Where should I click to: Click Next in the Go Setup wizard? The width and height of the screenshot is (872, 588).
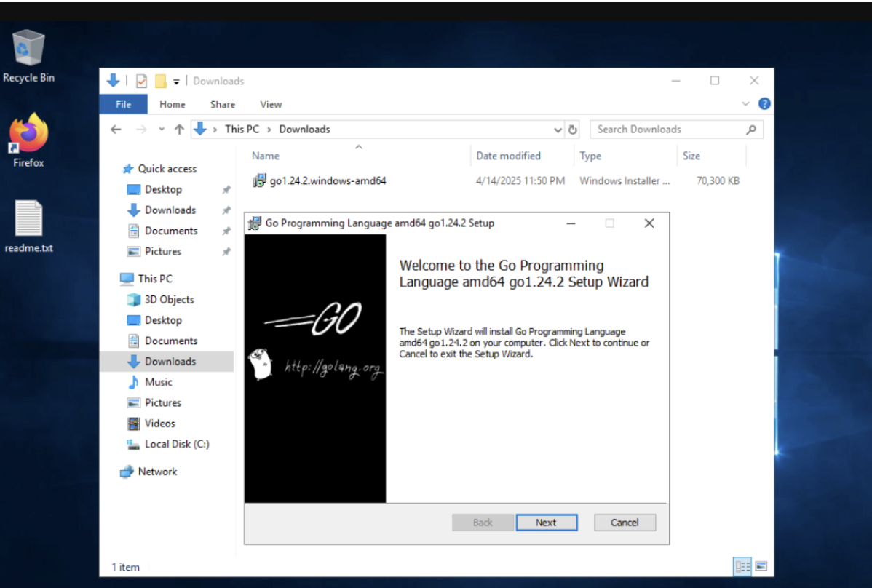point(546,523)
